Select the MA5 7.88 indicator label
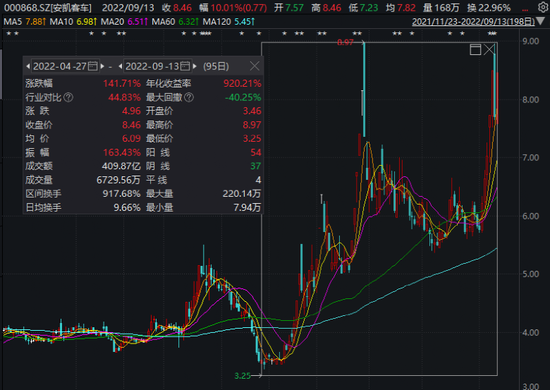Viewport: 550px width, 390px height. click(25, 22)
